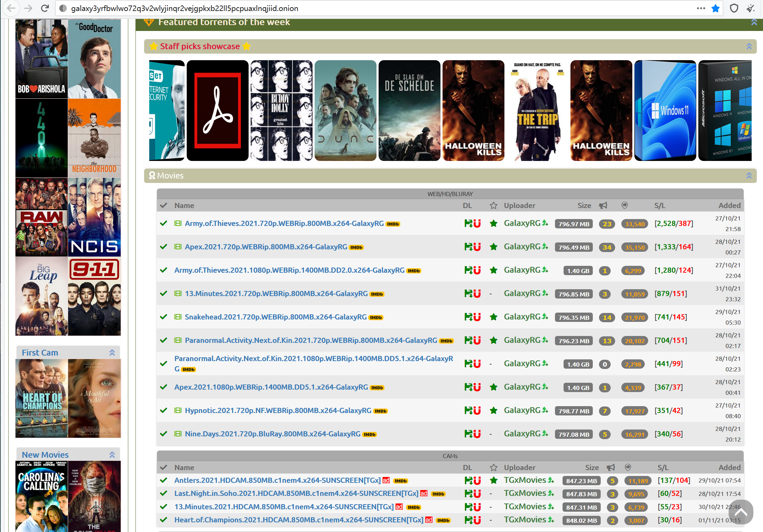Collapse the Movies section chevron
The image size is (763, 532).
pyautogui.click(x=749, y=176)
